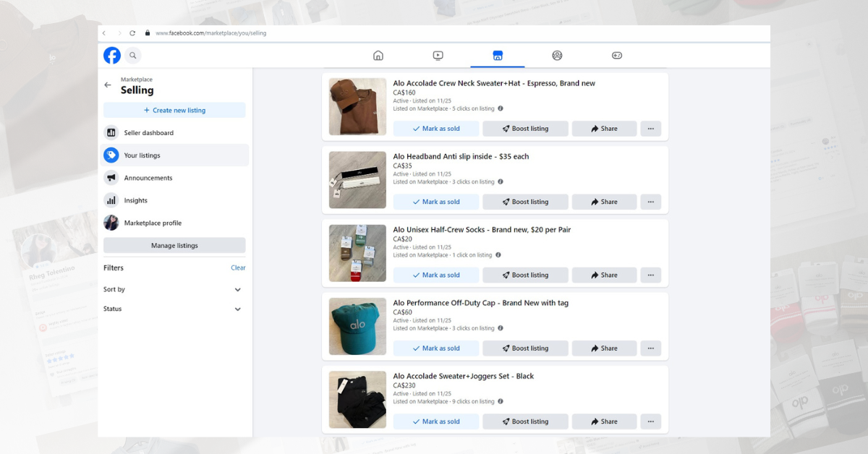The image size is (868, 454).
Task: Click the Facebook logo icon
Action: pos(112,55)
